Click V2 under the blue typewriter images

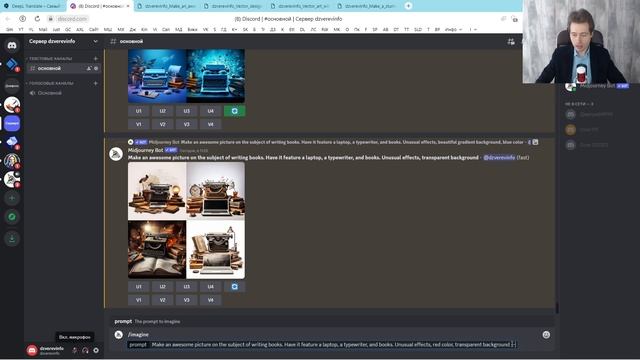(162, 124)
